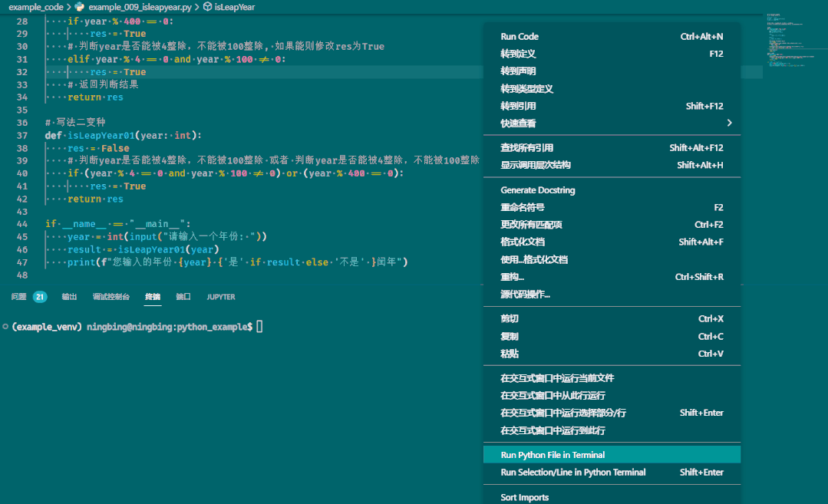Click isLeapYear01 function name on line 37
The width and height of the screenshot is (828, 504).
(101, 136)
